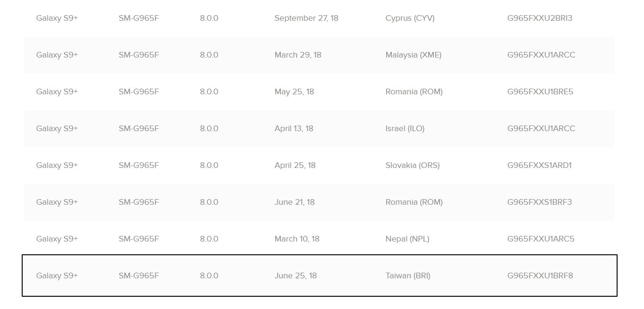Click the March 10, 18 date
Image resolution: width=644 pixels, height=309 pixels.
[x=297, y=239]
